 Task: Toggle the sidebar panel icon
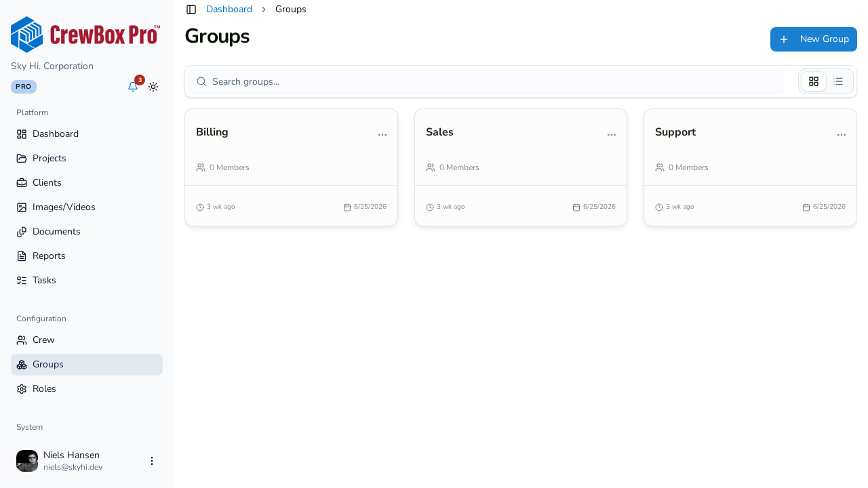point(191,9)
